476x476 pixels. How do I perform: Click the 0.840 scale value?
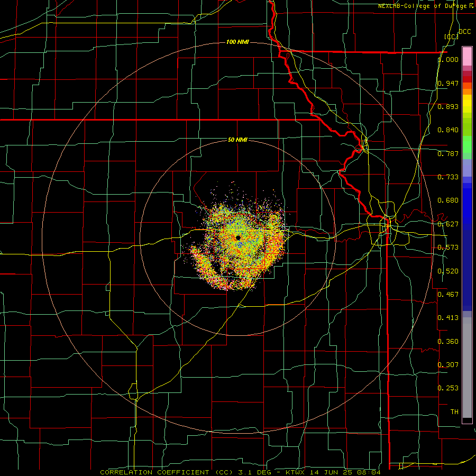tap(448, 130)
